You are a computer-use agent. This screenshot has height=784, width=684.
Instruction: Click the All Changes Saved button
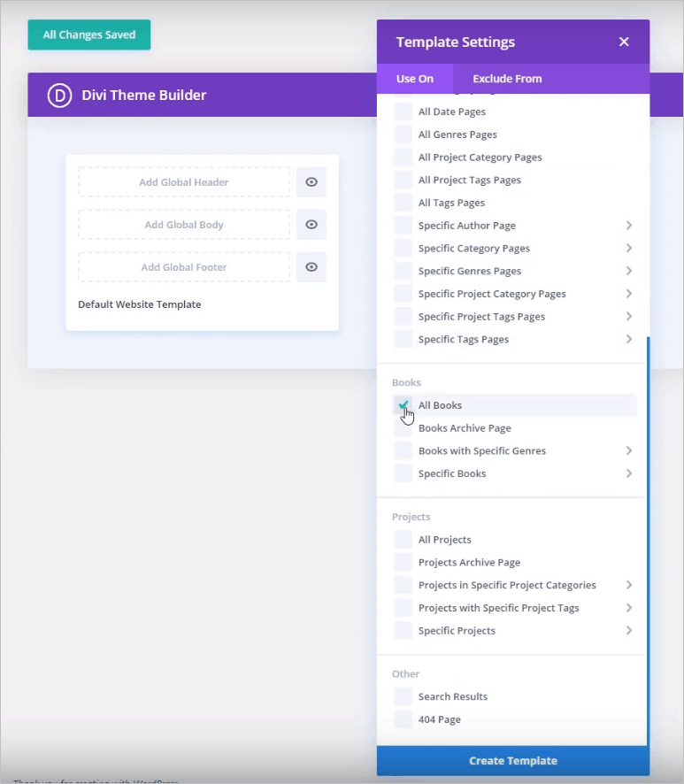89,35
